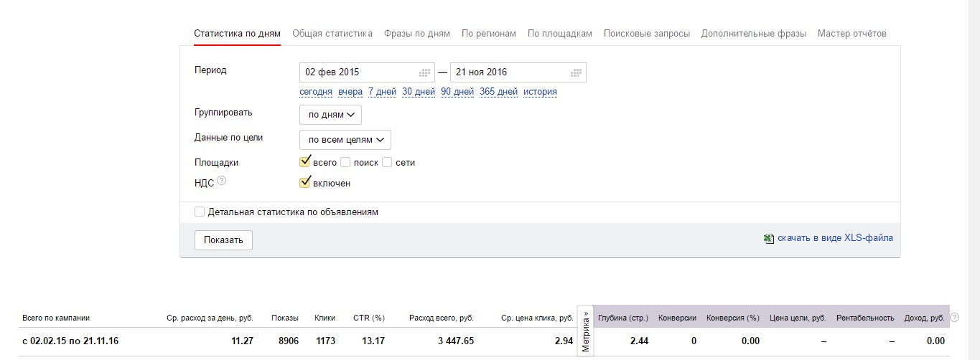
Task: Click the Клики column header
Action: [325, 318]
